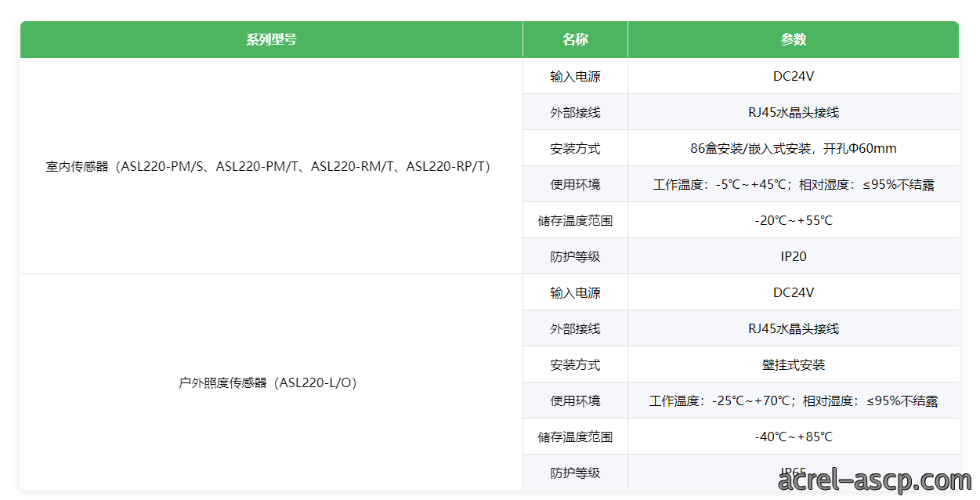Click the first 安装方式 row label
The image size is (980, 500).
pyautogui.click(x=575, y=148)
